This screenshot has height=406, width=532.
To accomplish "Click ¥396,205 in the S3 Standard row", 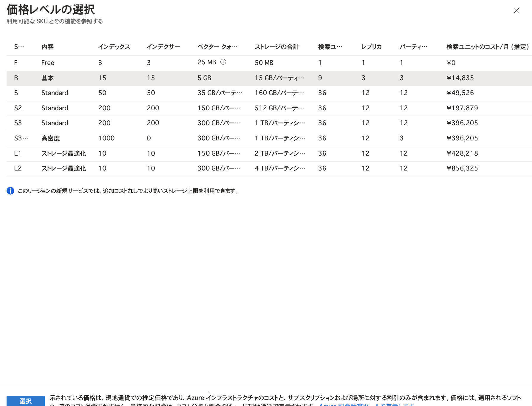I will [462, 123].
